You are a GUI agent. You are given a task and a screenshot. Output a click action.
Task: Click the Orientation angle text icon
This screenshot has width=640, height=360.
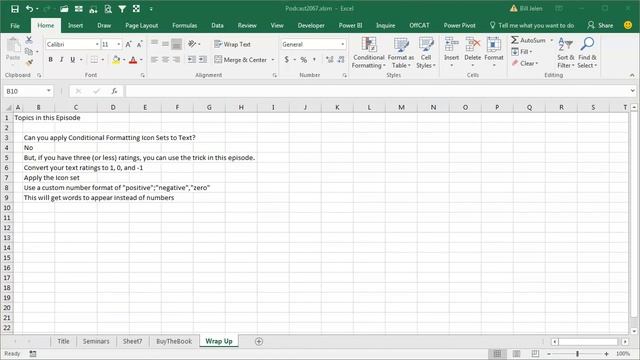pos(192,44)
